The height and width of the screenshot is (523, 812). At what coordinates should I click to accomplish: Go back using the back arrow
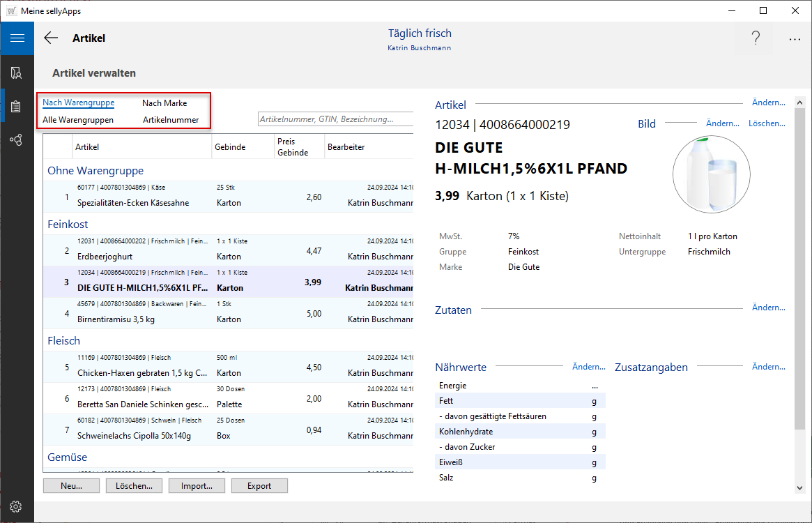point(51,38)
